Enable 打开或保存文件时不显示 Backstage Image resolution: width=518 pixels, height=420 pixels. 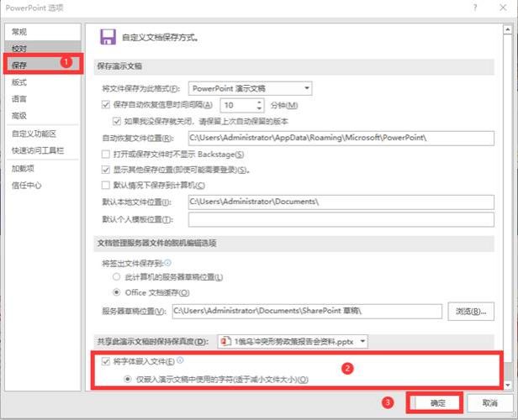pos(106,154)
